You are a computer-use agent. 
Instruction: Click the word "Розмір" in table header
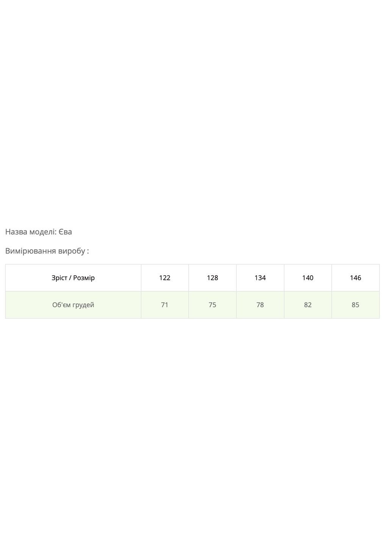(x=84, y=278)
